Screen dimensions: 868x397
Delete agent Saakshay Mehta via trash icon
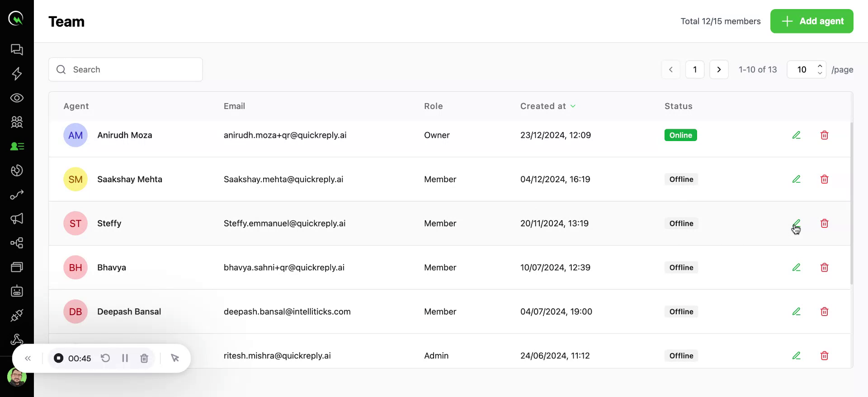click(824, 180)
